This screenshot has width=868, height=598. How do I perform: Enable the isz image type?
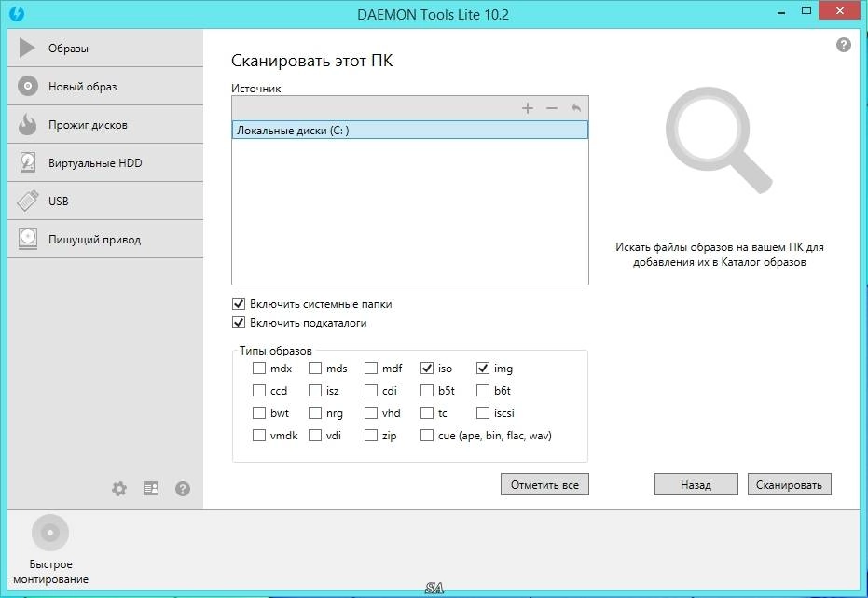coord(315,390)
